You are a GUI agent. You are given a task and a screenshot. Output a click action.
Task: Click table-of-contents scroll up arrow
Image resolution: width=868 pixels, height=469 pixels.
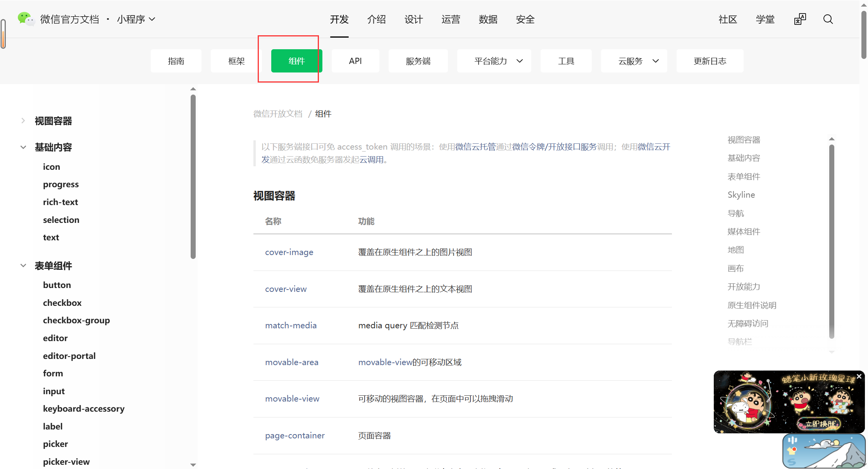tap(832, 139)
